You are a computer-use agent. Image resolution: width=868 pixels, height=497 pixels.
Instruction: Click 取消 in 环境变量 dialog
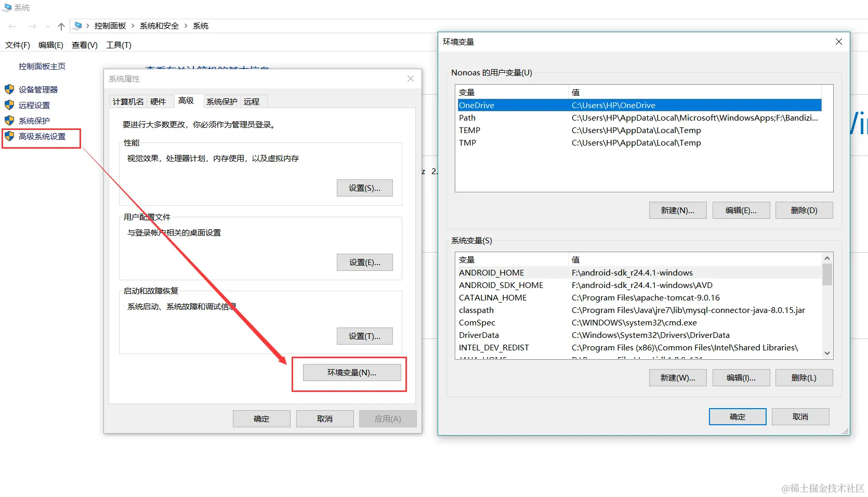[800, 416]
